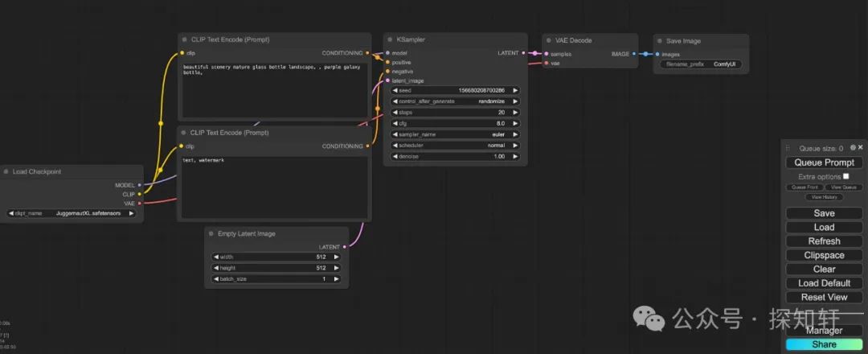Collapse top CLIP Text Encode node title dot
This screenshot has height=354, width=868.
coord(184,40)
